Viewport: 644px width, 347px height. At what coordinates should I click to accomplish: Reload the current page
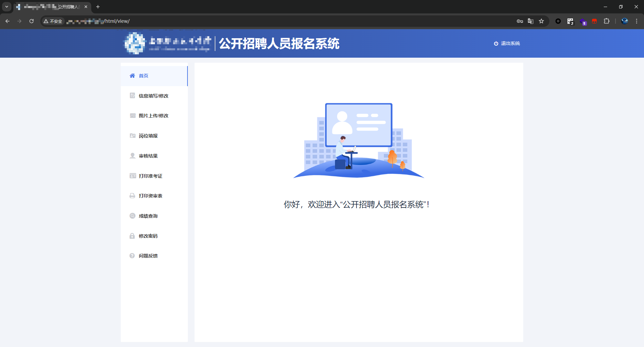(32, 21)
